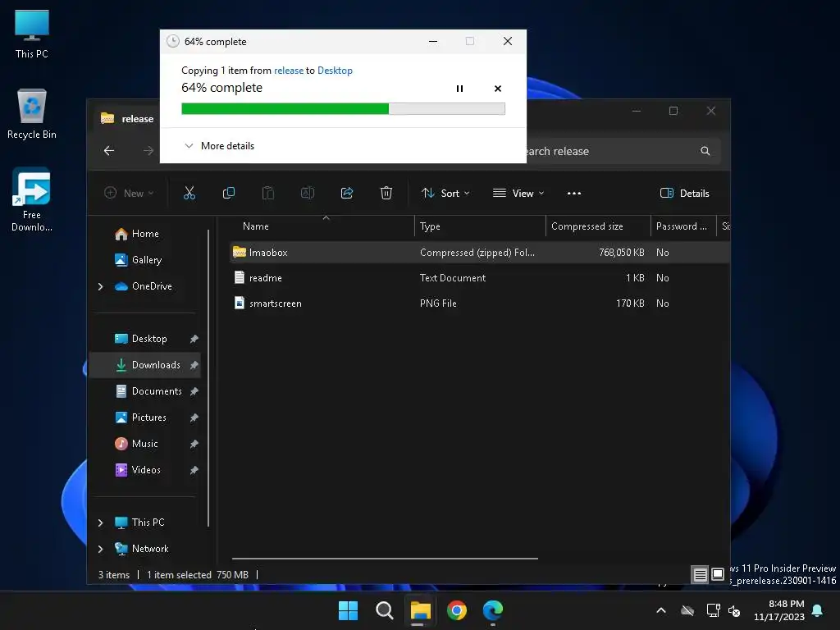Open Pictures in quick access
Screen dimensions: 840x630
144,418
